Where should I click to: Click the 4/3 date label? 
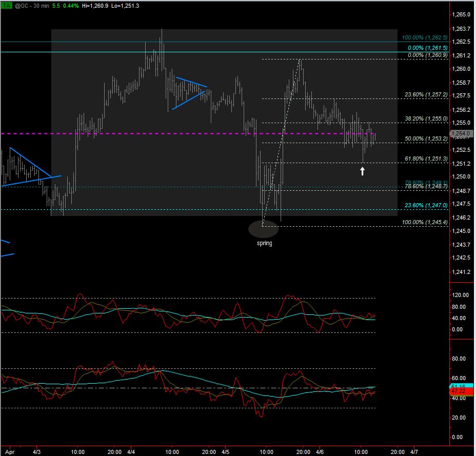point(36,452)
